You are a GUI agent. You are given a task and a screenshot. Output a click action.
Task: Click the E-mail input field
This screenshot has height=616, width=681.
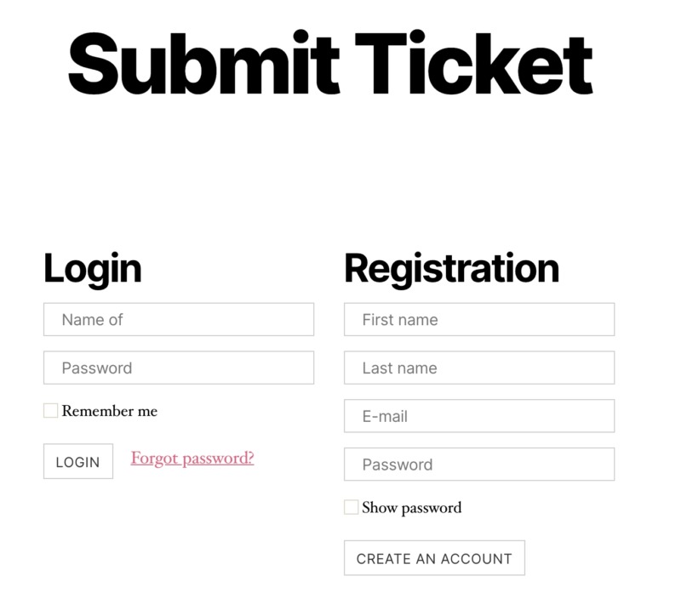(x=478, y=416)
